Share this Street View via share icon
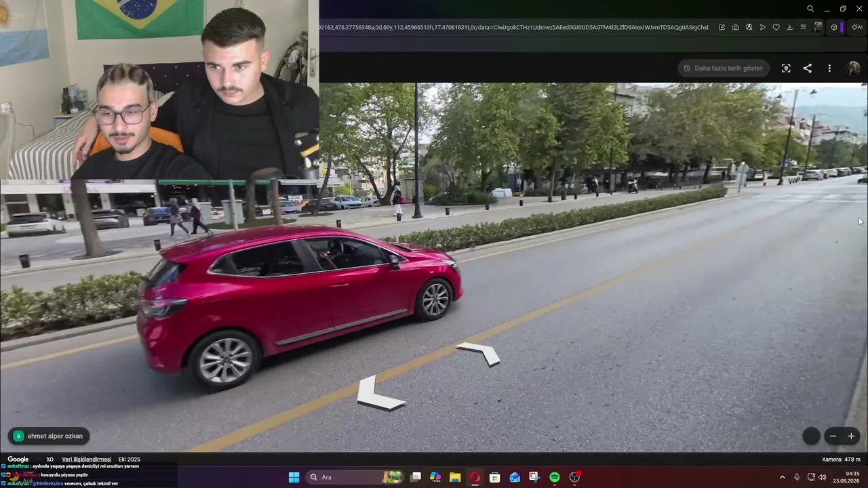This screenshot has width=868, height=488. [807, 68]
